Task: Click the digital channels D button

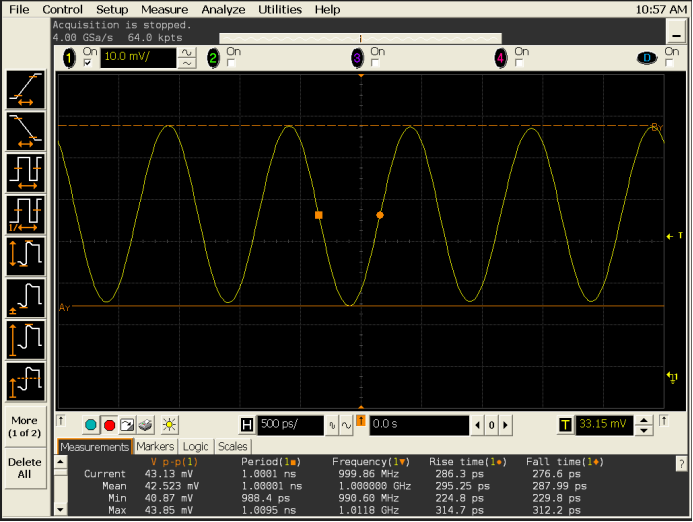Action: (x=647, y=58)
